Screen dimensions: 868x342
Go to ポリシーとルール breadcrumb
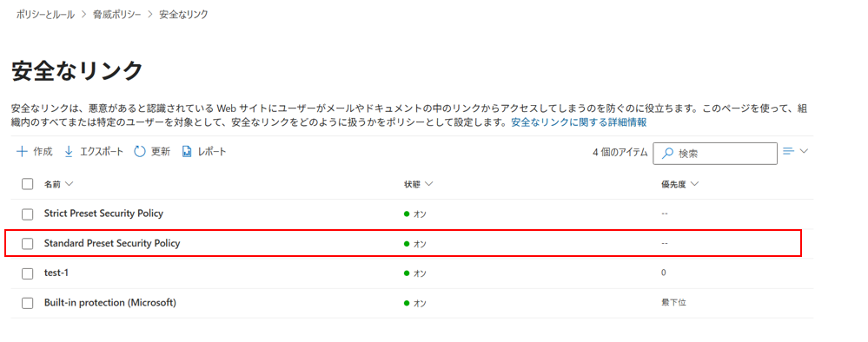[x=45, y=15]
